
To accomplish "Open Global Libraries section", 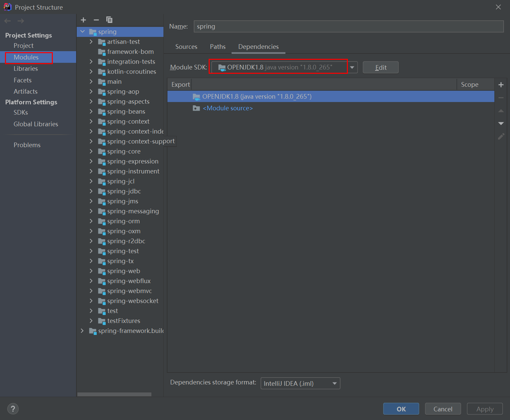I will [36, 124].
